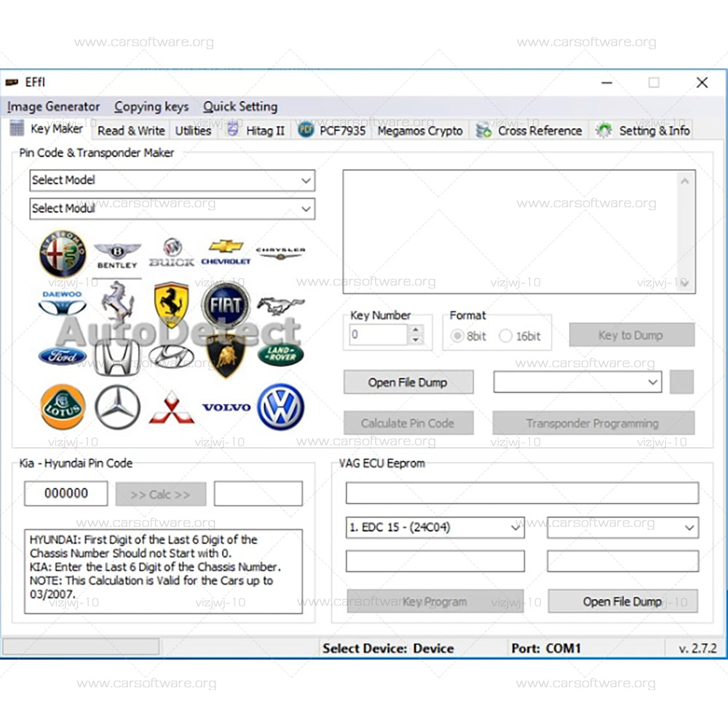Click the Alfa Romeo logo
This screenshot has width=728, height=728.
(x=63, y=253)
